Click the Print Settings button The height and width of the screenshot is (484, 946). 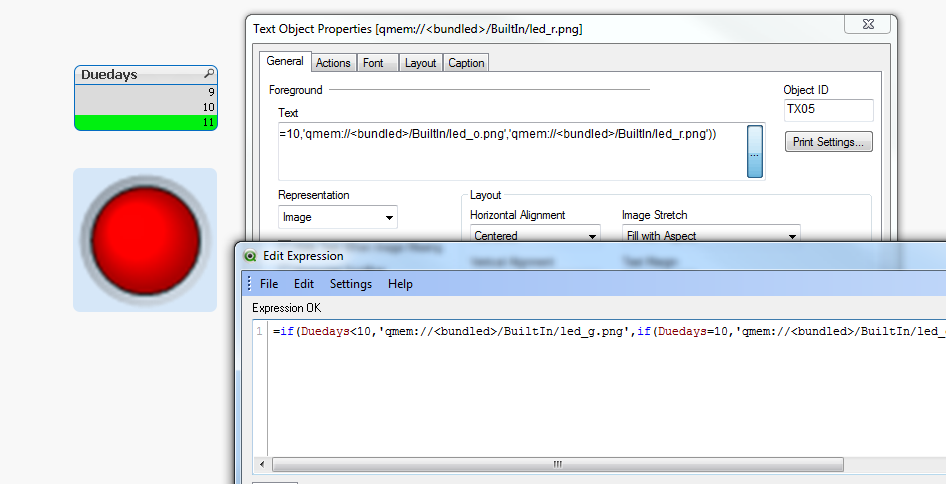pos(828,142)
